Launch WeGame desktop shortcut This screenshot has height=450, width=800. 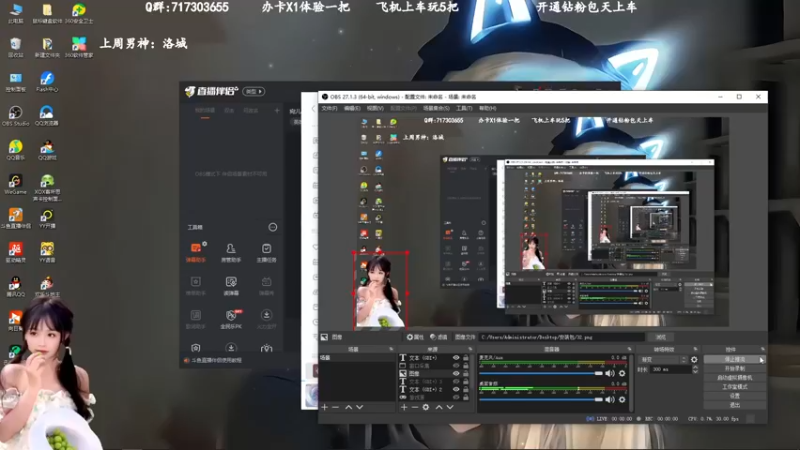coord(15,184)
